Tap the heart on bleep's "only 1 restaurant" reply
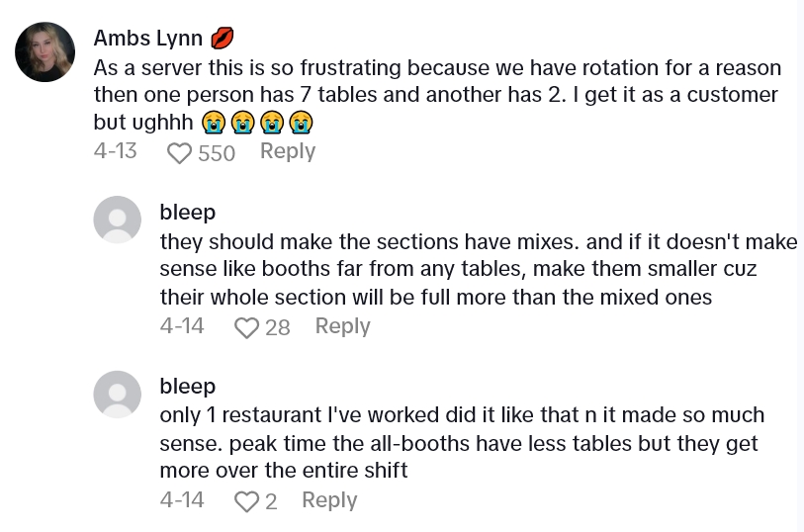The width and height of the screenshot is (804, 532). pyautogui.click(x=246, y=501)
